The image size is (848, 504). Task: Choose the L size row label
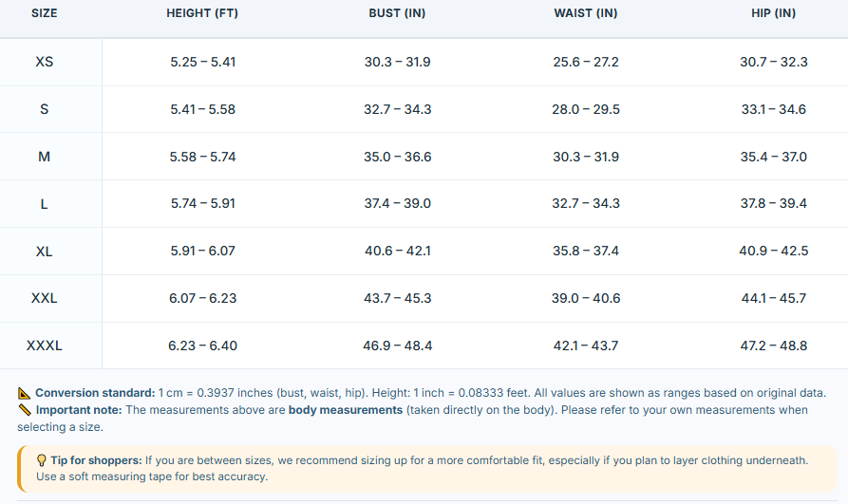[x=45, y=204]
